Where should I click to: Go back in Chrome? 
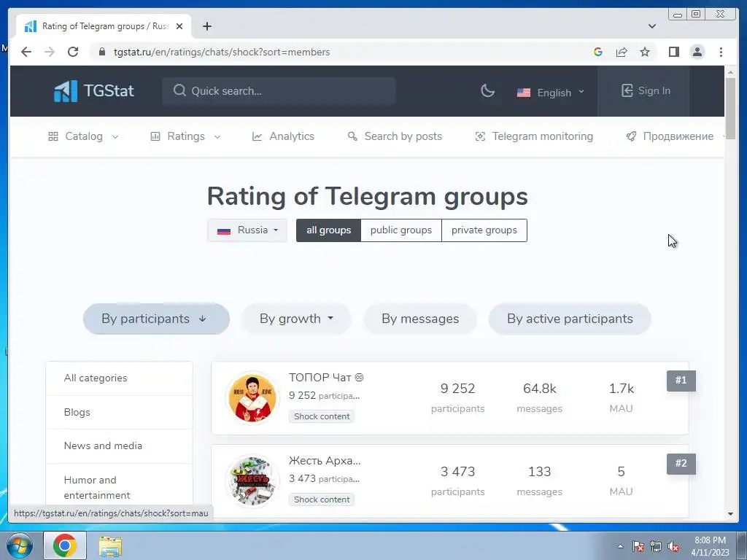(x=26, y=52)
